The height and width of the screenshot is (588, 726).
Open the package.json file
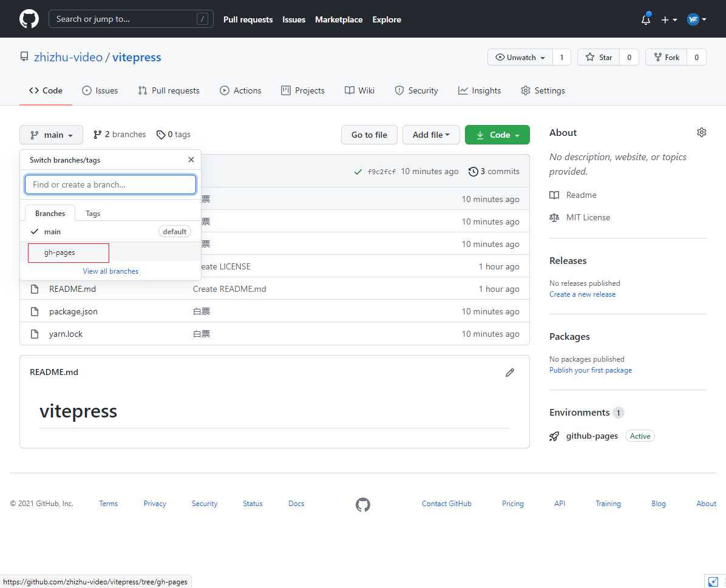coord(73,311)
